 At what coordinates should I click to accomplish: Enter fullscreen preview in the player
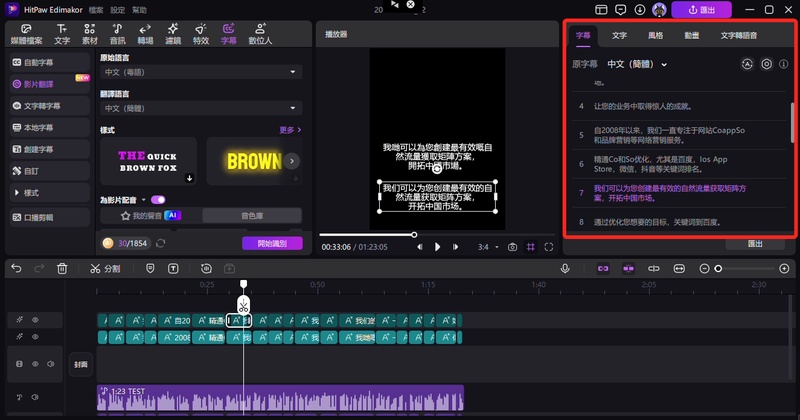point(548,247)
